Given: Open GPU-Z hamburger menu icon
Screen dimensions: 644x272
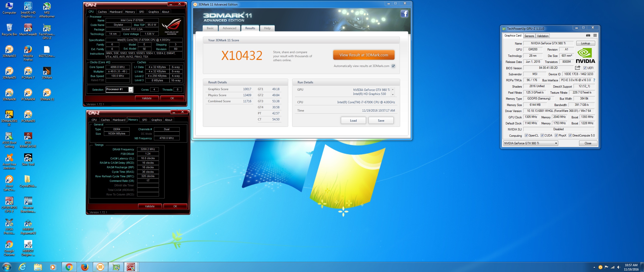Looking at the screenshot, I should coord(595,35).
